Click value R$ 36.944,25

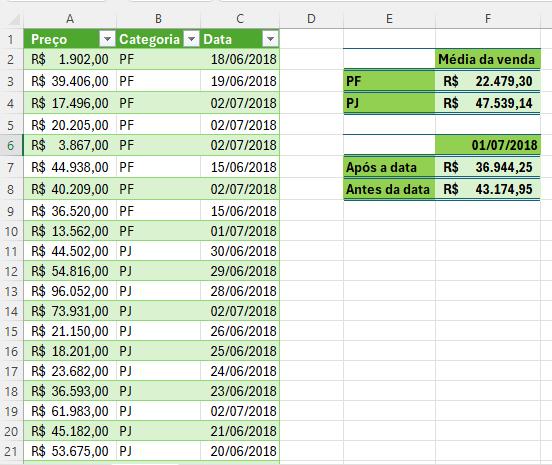pyautogui.click(x=488, y=167)
